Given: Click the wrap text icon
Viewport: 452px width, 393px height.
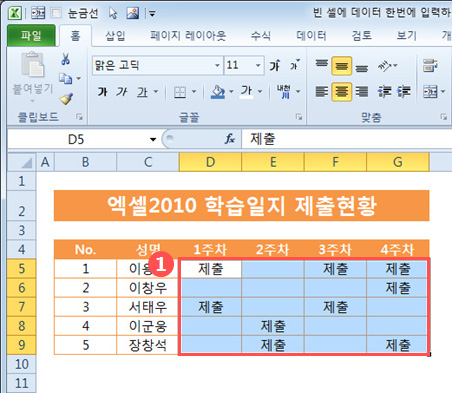Looking at the screenshot, I should 430,65.
